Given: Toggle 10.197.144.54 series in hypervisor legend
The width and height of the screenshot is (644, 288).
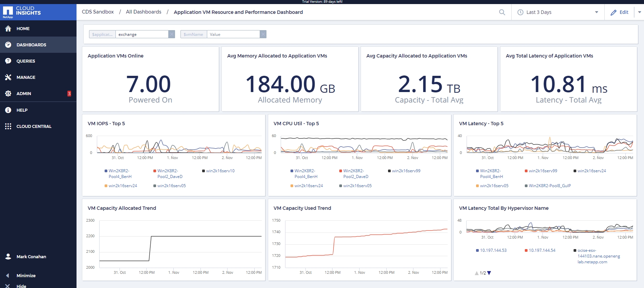Looking at the screenshot, I should (x=542, y=250).
